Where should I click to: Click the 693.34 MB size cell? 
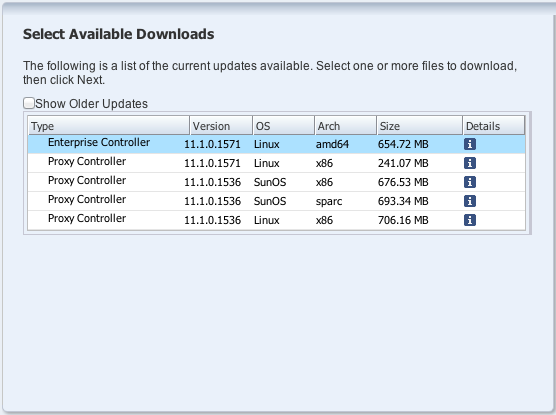(x=403, y=201)
